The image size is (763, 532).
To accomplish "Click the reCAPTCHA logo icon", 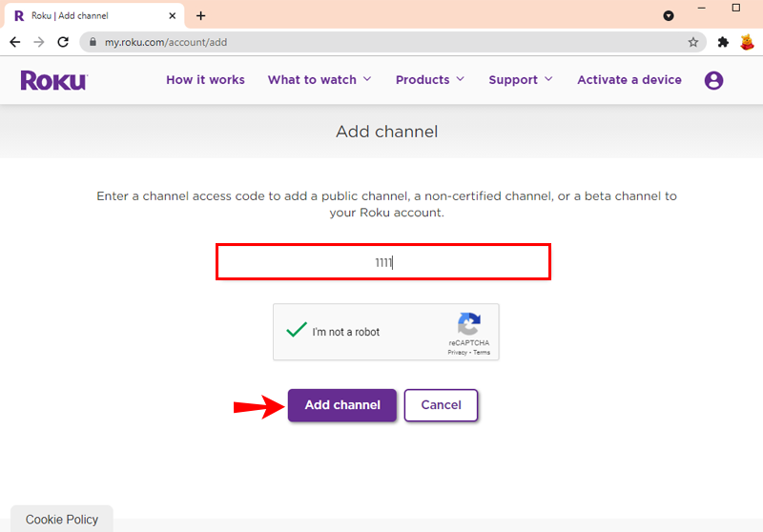I will [468, 324].
